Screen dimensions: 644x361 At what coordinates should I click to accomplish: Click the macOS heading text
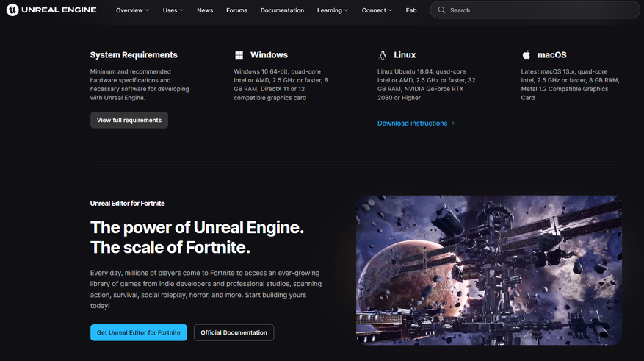coord(552,55)
